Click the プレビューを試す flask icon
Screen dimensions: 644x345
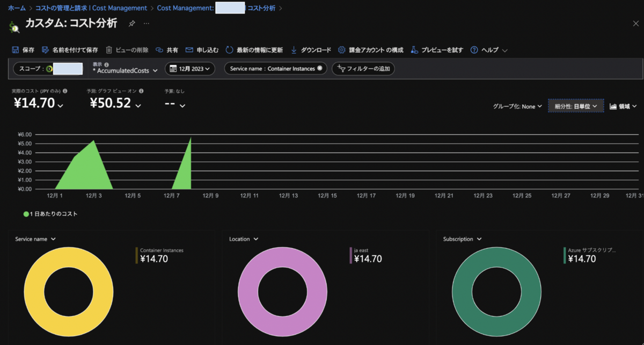pyautogui.click(x=414, y=50)
